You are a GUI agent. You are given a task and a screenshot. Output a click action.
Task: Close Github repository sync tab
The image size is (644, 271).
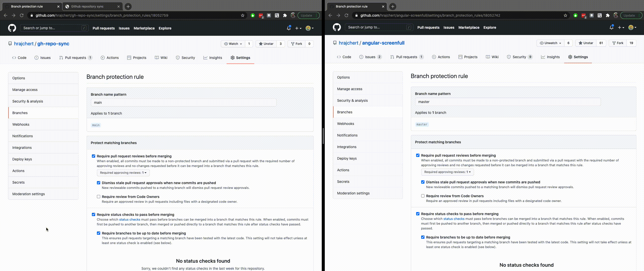pos(119,7)
